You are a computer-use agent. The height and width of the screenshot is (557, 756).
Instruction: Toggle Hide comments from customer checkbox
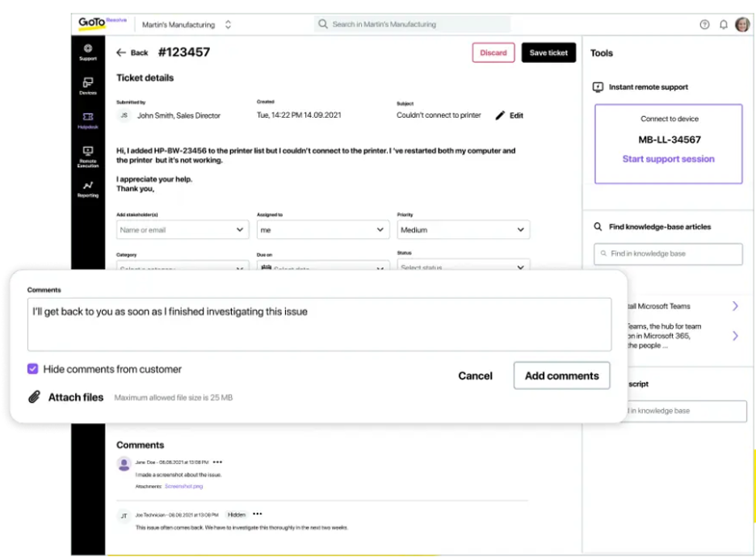tap(33, 369)
